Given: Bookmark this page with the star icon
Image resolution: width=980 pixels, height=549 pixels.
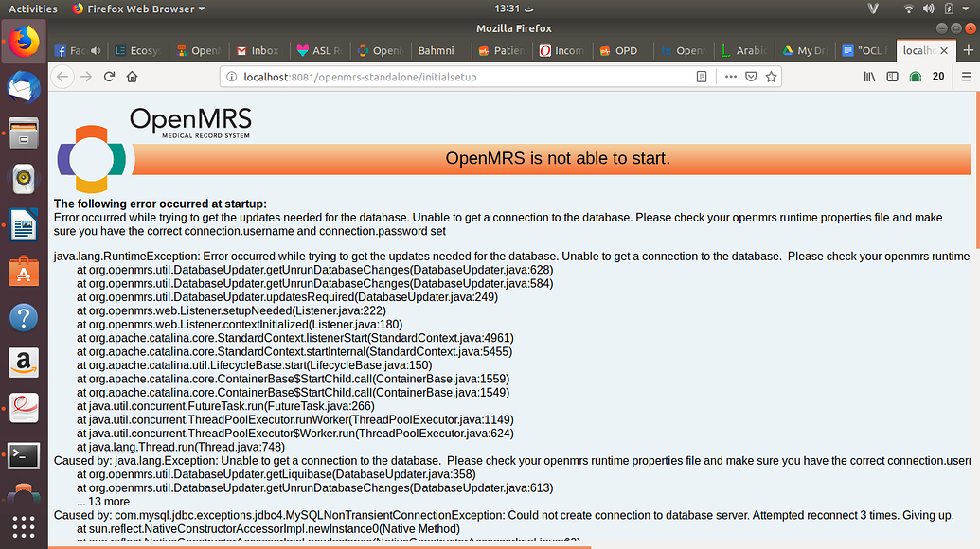Looking at the screenshot, I should (x=772, y=77).
